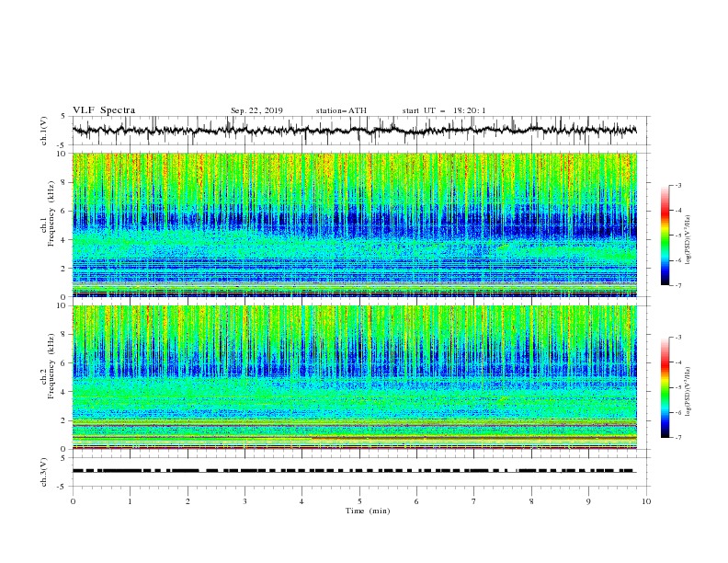This screenshot has height=563, width=728.
Task: Click upper colorbar "log(PSD)(V²/Hz)" label
Action: (x=688, y=240)
